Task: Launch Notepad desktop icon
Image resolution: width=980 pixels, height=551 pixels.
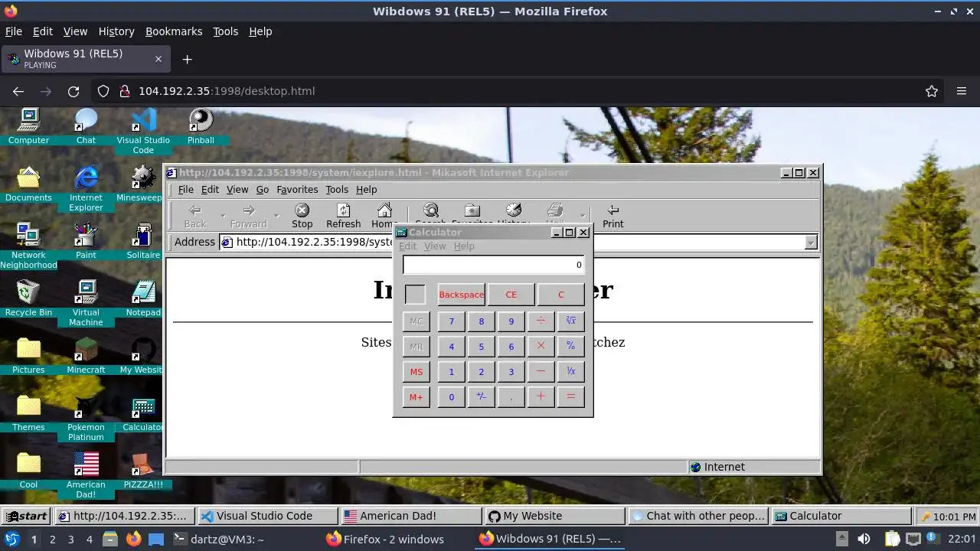Action: (143, 298)
